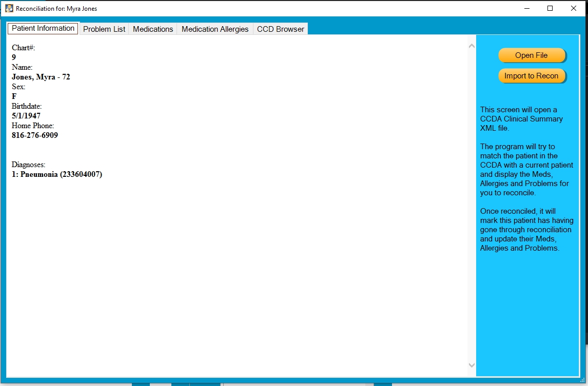Maximize the Reconciliation window
The image size is (588, 386).
(x=550, y=8)
